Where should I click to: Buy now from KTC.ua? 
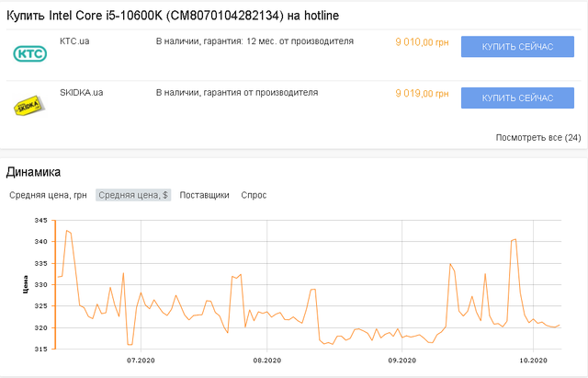pyautogui.click(x=517, y=47)
